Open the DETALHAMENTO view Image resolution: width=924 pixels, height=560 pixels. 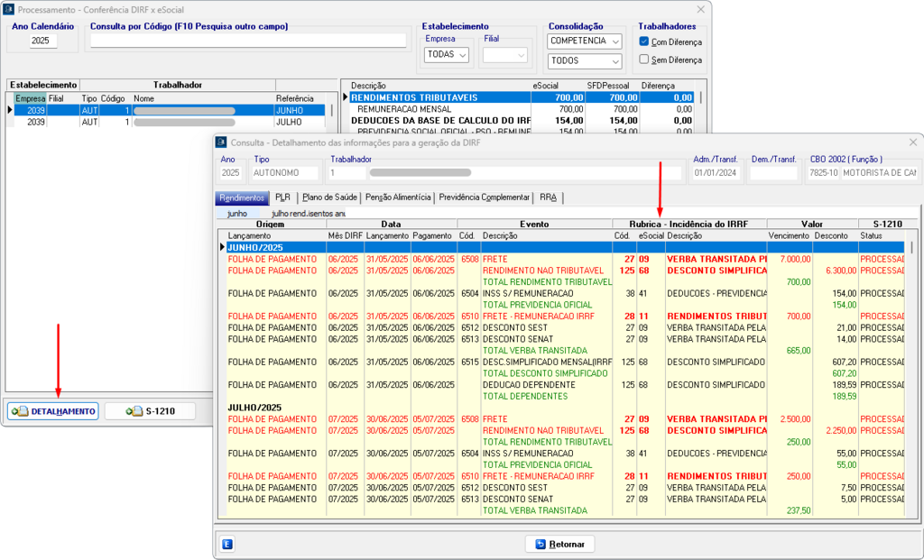(53, 411)
